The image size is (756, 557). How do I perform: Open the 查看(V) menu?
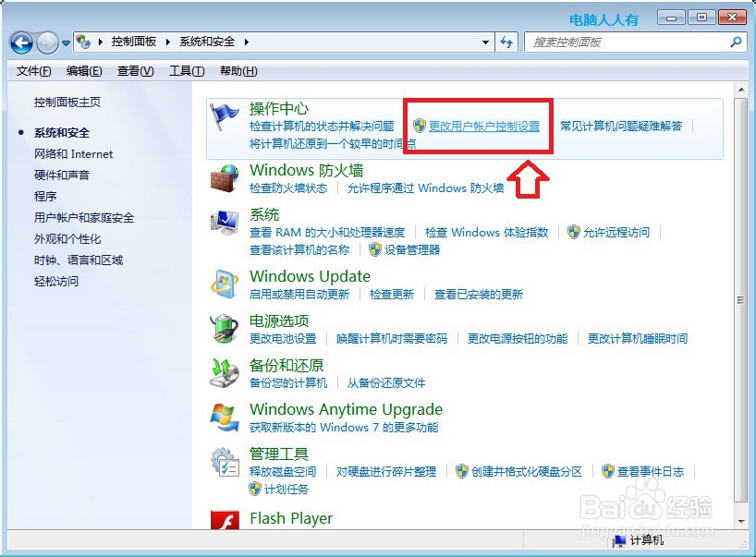[x=136, y=71]
